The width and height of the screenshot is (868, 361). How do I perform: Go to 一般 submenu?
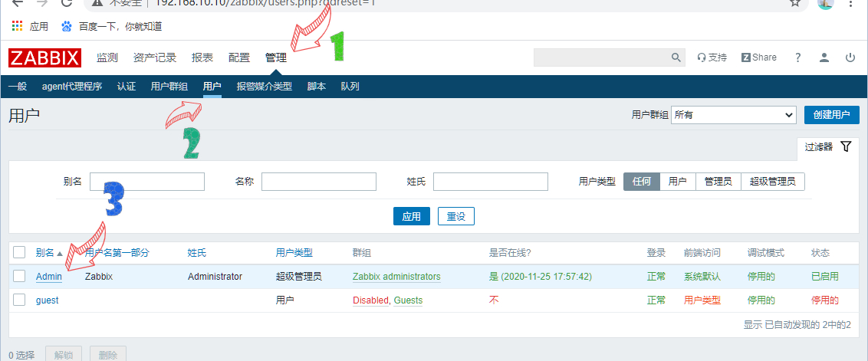pos(18,87)
